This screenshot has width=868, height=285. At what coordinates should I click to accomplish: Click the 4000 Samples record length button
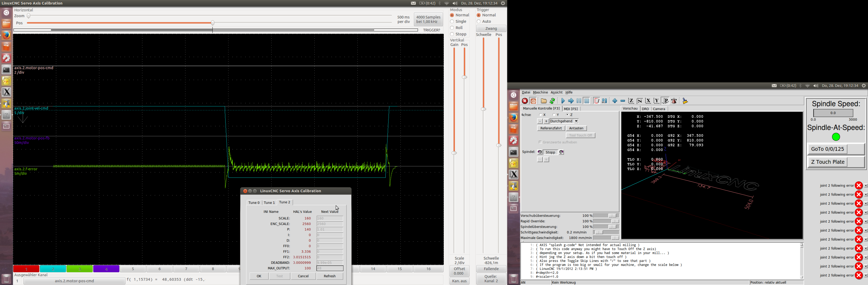pos(428,20)
